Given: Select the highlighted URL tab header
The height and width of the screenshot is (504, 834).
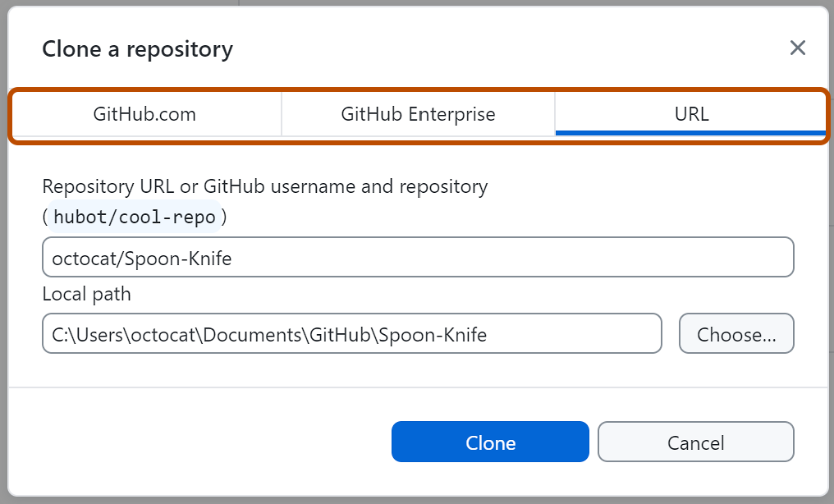Looking at the screenshot, I should click(690, 114).
